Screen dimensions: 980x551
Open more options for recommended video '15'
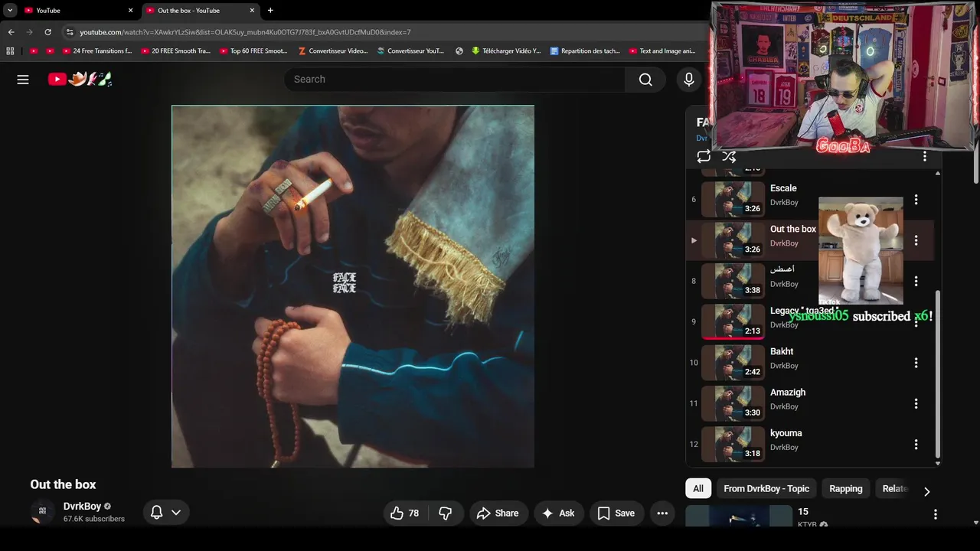pyautogui.click(x=935, y=515)
